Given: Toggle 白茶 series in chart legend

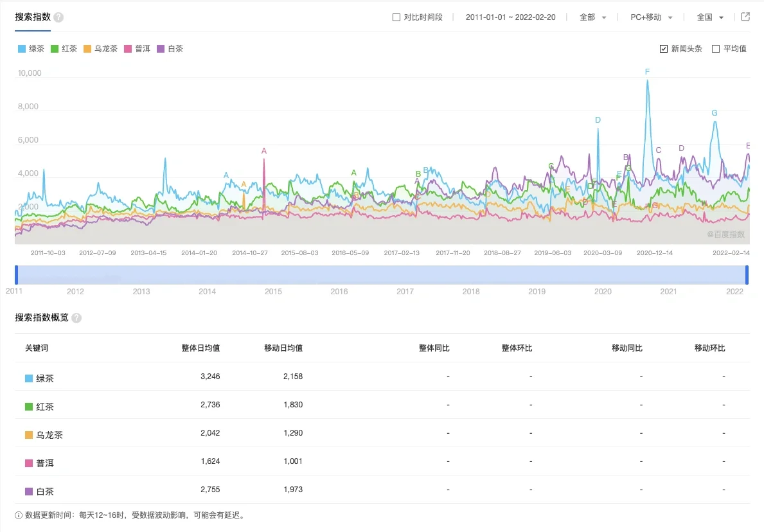Looking at the screenshot, I should click(170, 49).
